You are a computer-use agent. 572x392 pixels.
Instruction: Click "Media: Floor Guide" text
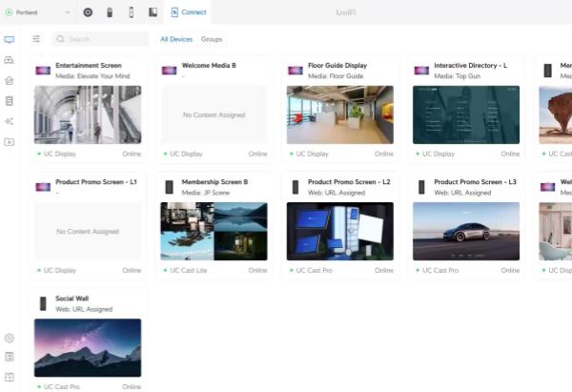[x=336, y=76]
